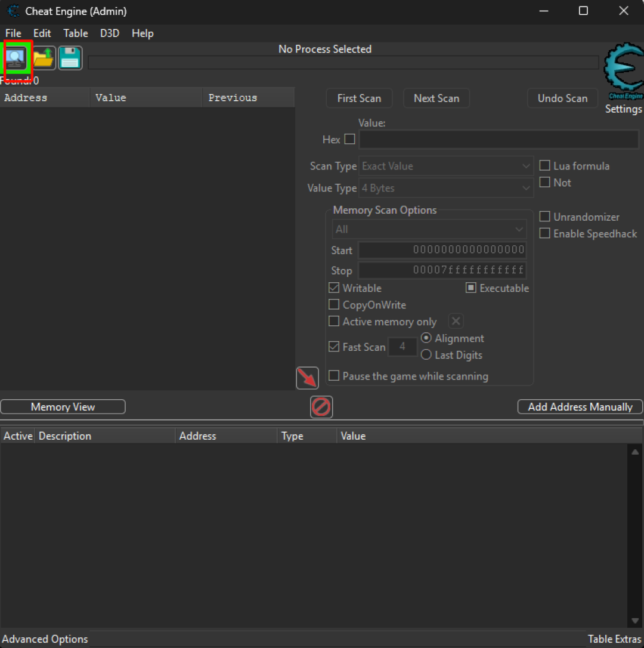
Task: Uncheck the Fast Scan checkbox
Action: tap(334, 346)
